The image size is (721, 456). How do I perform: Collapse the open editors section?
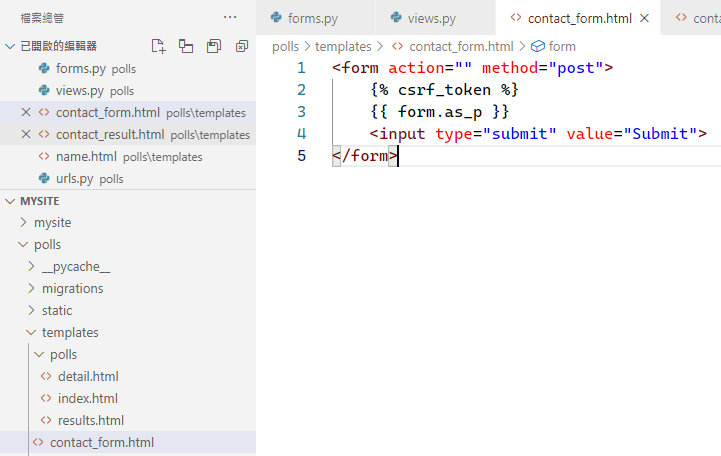coord(10,46)
